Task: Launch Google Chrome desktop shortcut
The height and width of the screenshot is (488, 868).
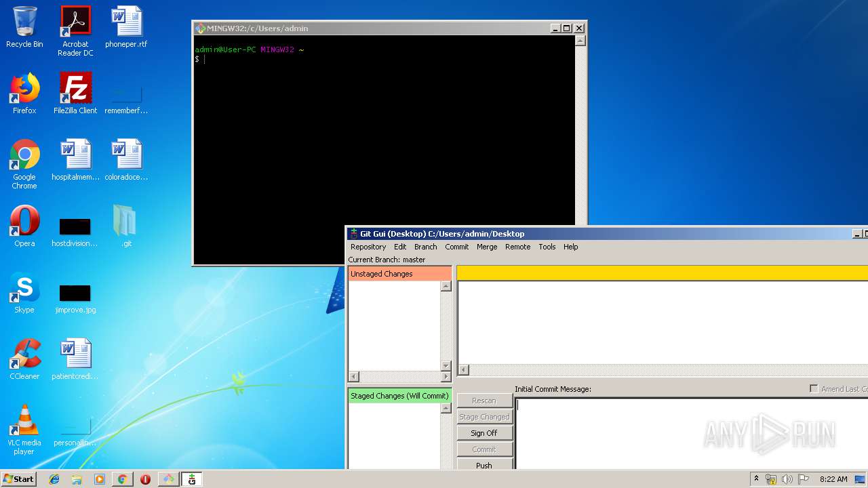Action: (x=24, y=164)
